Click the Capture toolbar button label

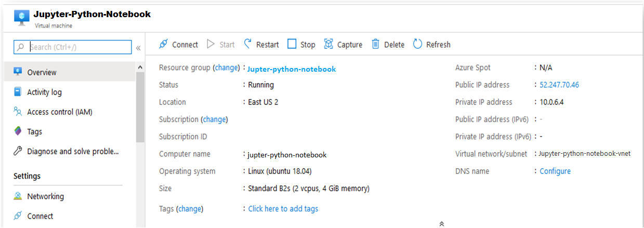(x=350, y=45)
